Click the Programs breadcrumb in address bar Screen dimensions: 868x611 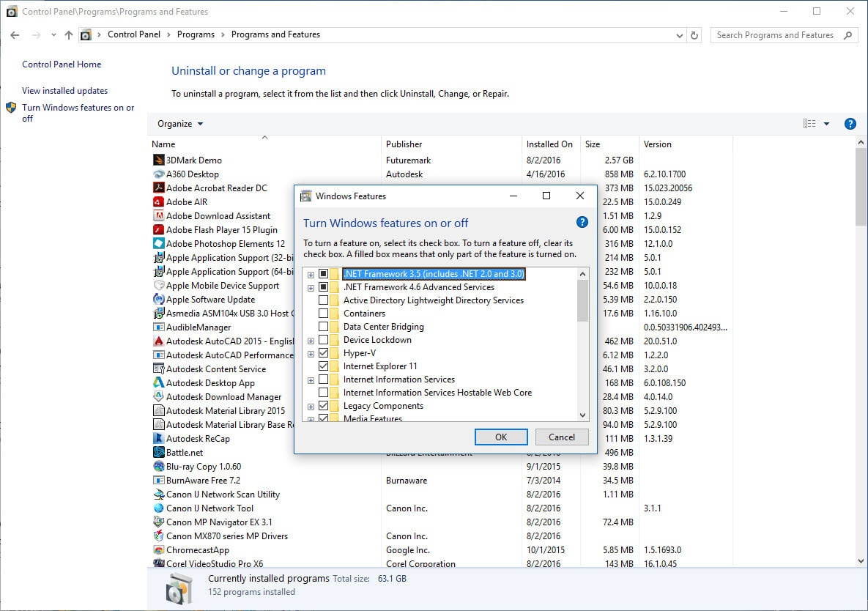pos(196,34)
